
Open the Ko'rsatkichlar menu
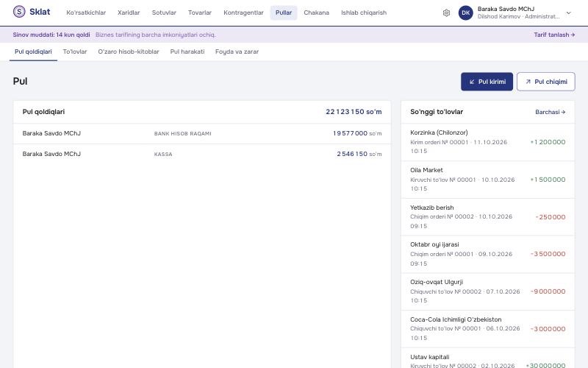point(86,13)
